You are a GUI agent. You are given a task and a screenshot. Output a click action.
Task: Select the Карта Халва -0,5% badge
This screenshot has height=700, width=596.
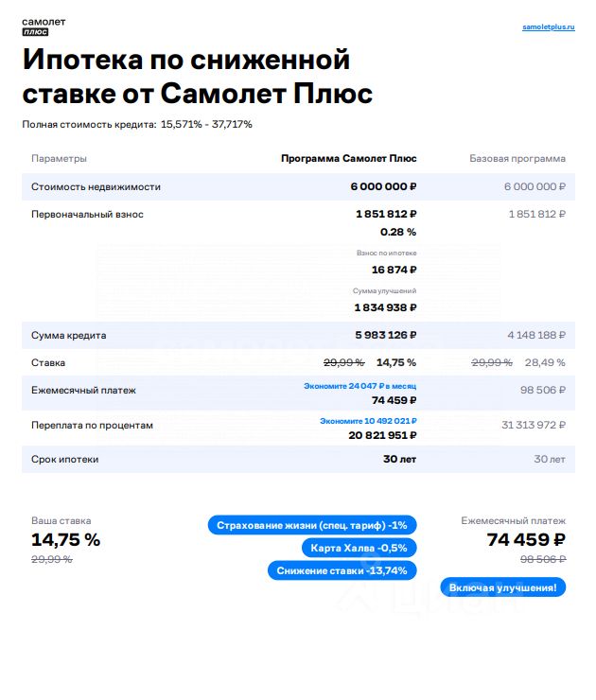(x=359, y=548)
